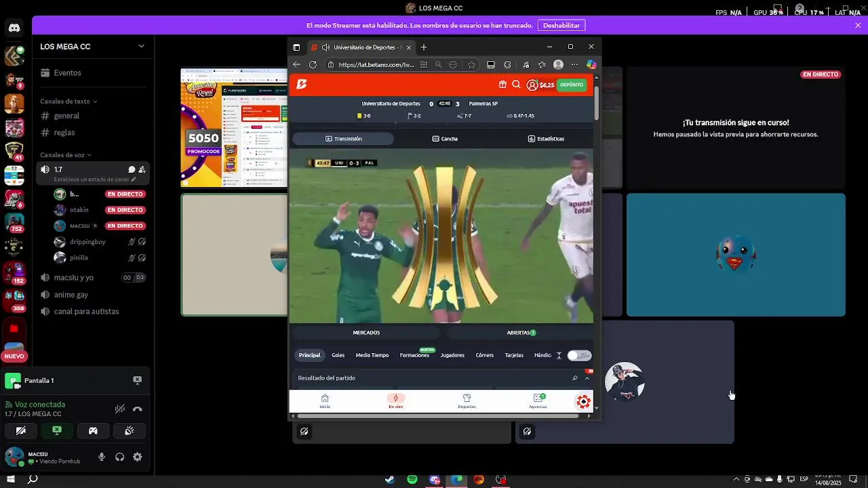Screen dimensions: 868x488
Task: Toggle the bet builder switch in markets row
Action: click(579, 355)
